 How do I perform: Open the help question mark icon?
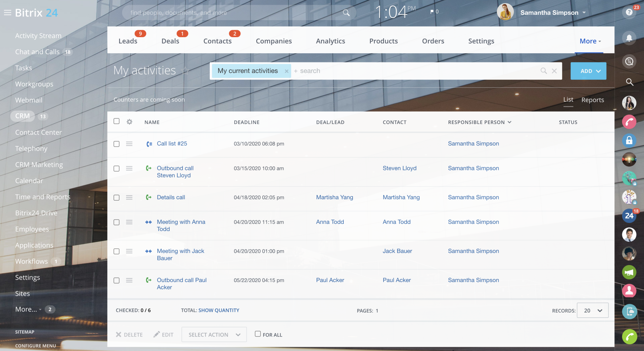click(x=629, y=12)
